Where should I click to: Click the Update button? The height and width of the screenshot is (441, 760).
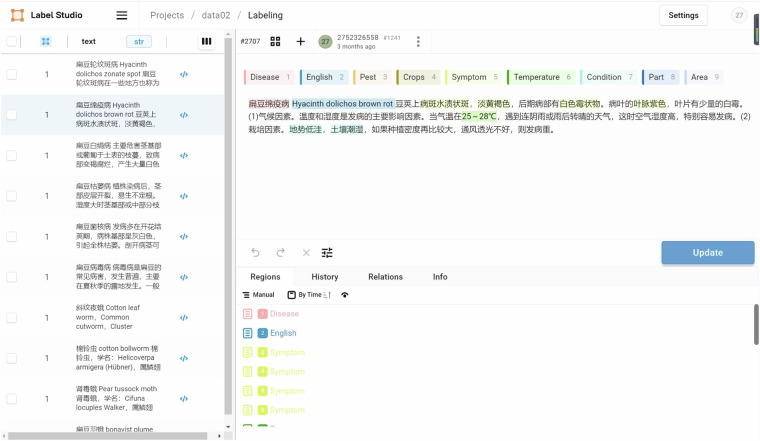(708, 253)
